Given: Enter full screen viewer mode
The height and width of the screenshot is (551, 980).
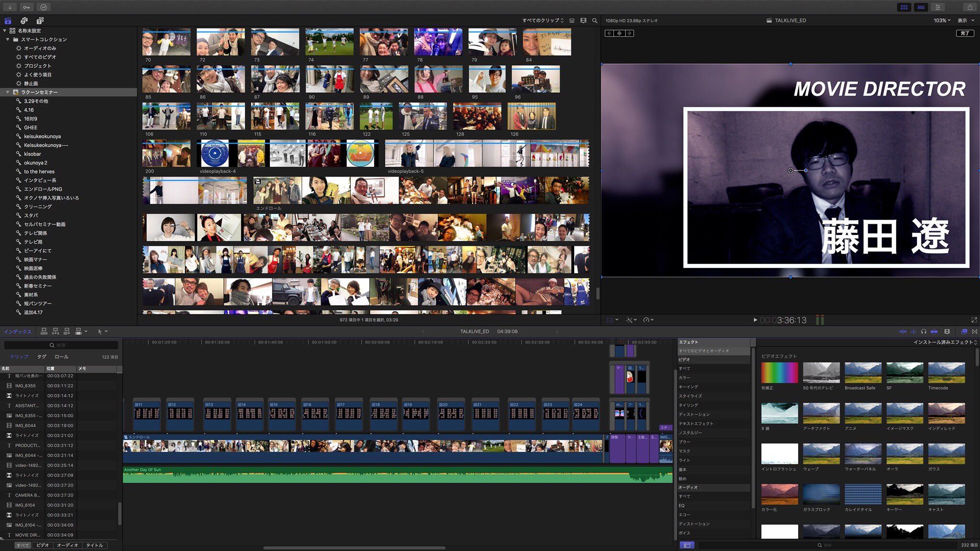Looking at the screenshot, I should (974, 320).
